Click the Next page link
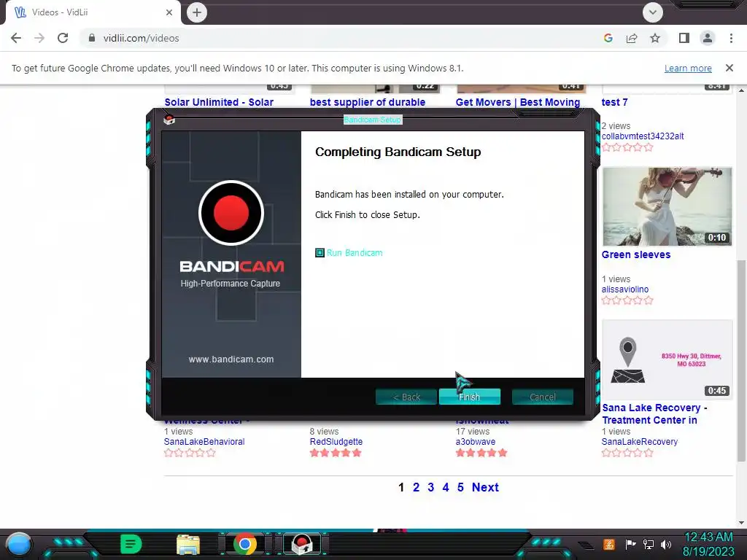 click(485, 487)
